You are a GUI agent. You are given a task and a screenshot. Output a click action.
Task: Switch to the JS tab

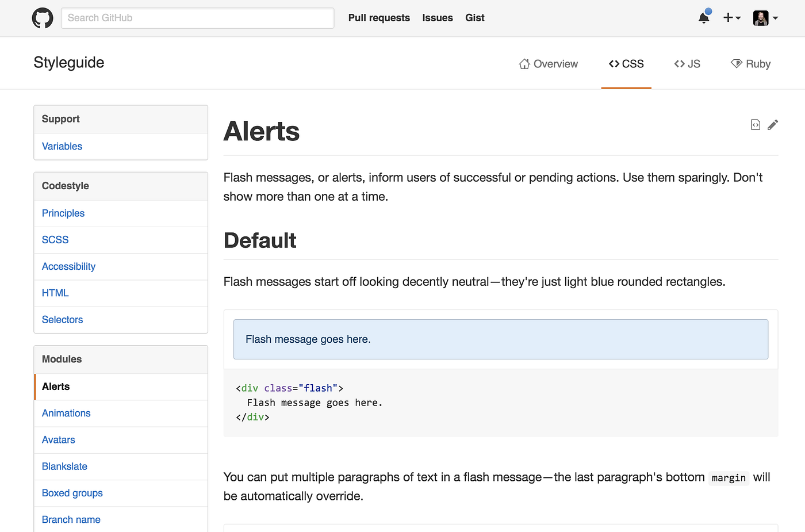687,64
